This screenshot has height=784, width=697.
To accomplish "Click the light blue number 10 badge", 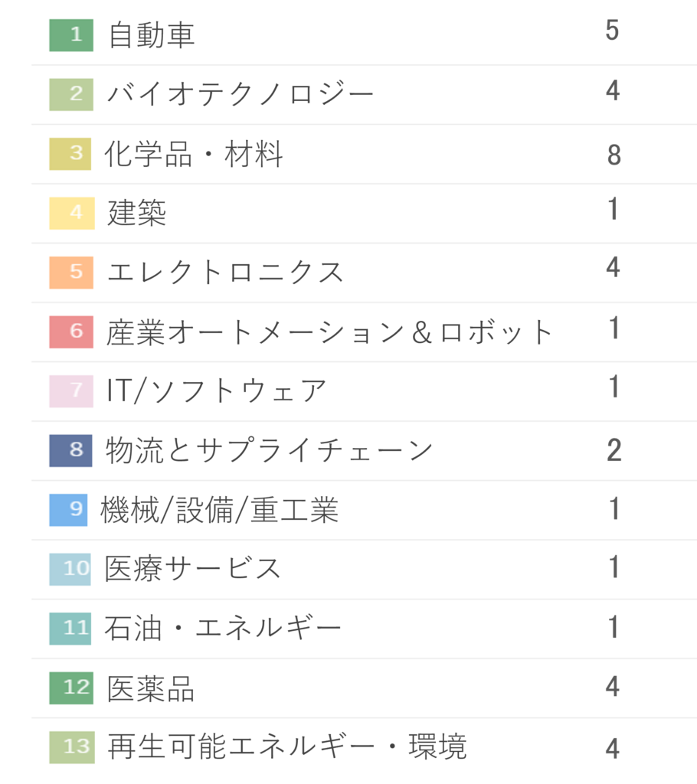I will point(70,570).
